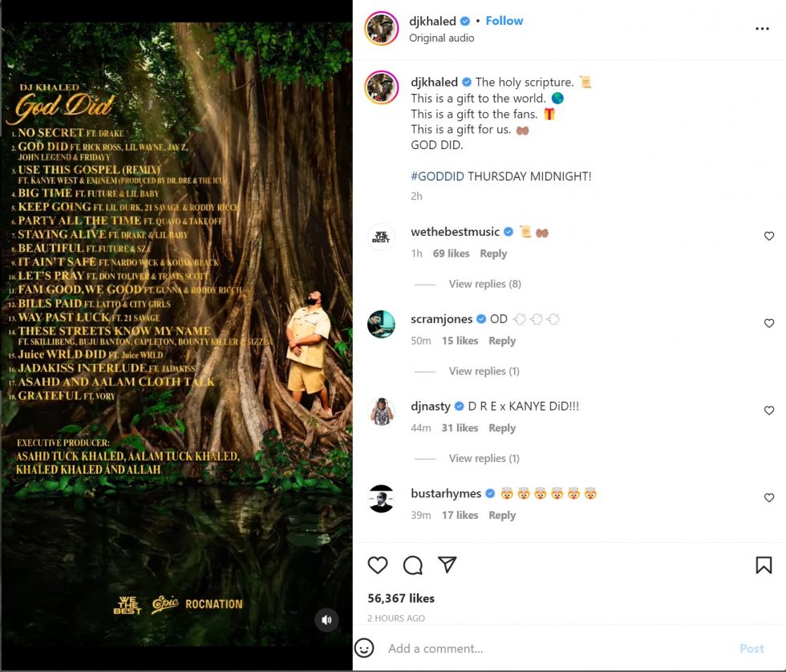786x672 pixels.
Task: Open #GODDID hashtag link
Action: click(437, 176)
